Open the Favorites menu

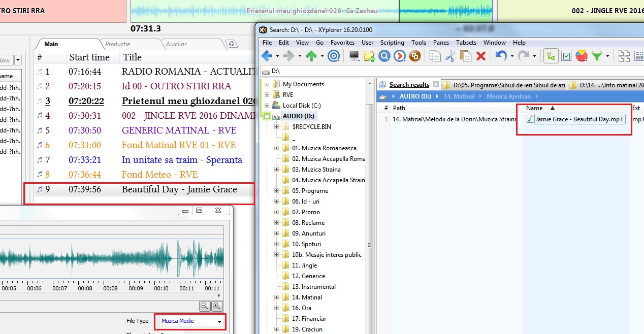click(343, 43)
